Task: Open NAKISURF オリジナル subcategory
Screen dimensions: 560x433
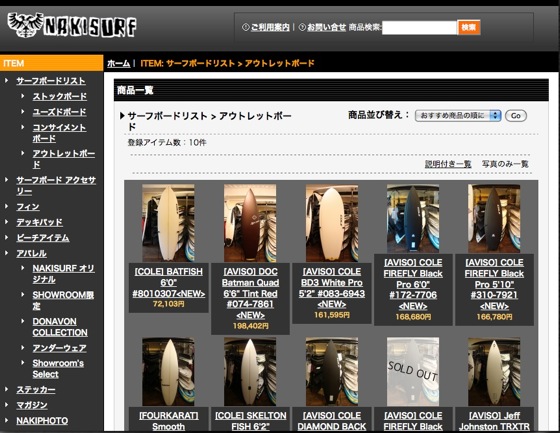Action: coord(64,274)
